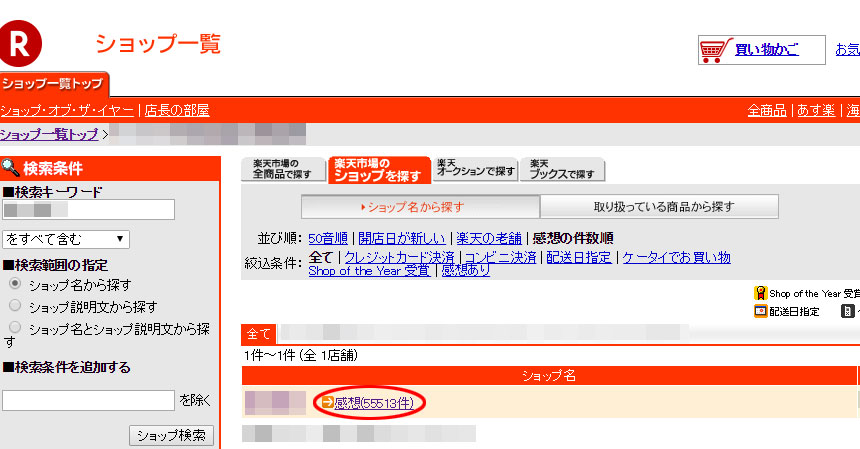
Task: Click the Shop of the Year award legend icon
Action: tap(760, 293)
